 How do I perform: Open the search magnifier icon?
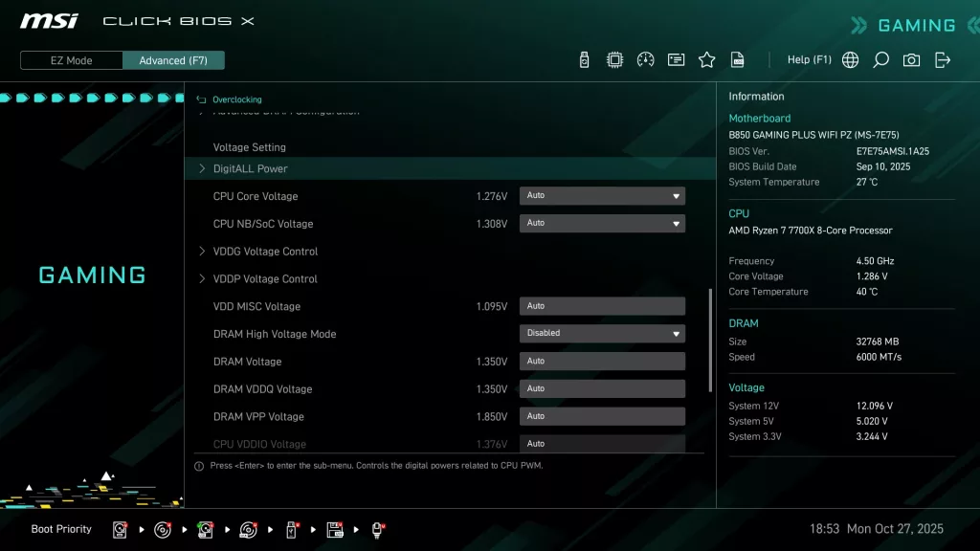(x=880, y=59)
